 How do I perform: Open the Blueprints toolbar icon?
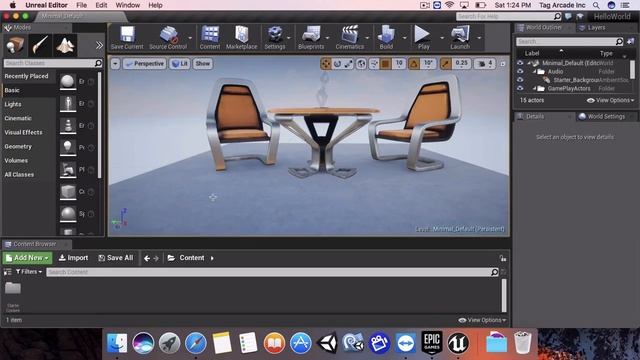311,38
